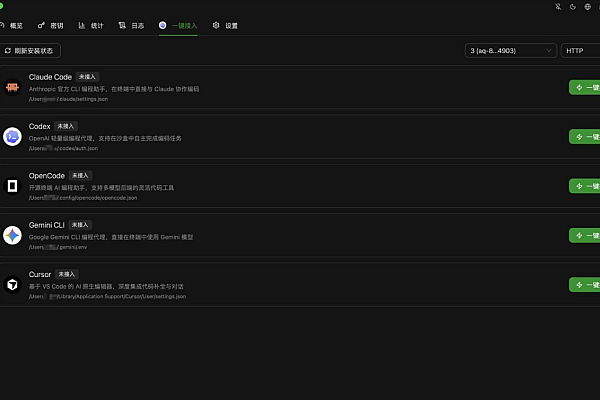Click the OpenCode app icon
This screenshot has width=600, height=400.
pyautogui.click(x=12, y=186)
